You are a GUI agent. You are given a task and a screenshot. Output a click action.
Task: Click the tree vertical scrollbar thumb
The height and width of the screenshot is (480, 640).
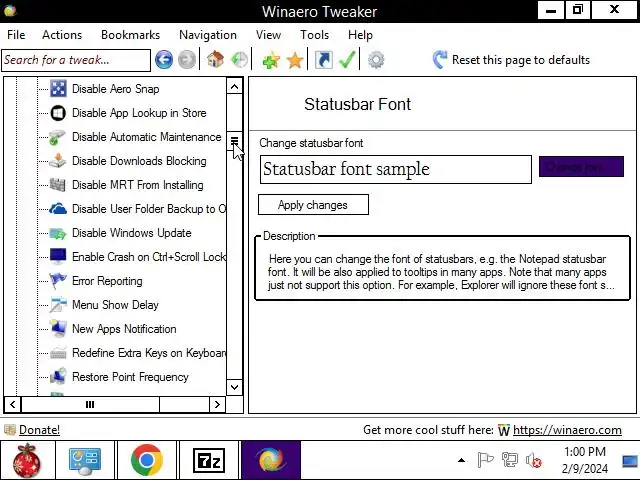click(234, 141)
